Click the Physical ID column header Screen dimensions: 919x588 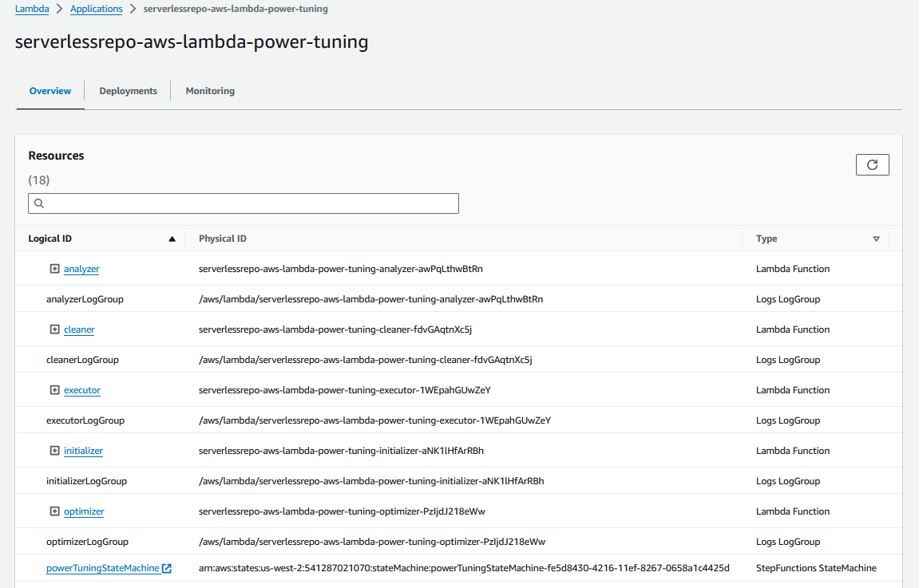[x=223, y=239]
